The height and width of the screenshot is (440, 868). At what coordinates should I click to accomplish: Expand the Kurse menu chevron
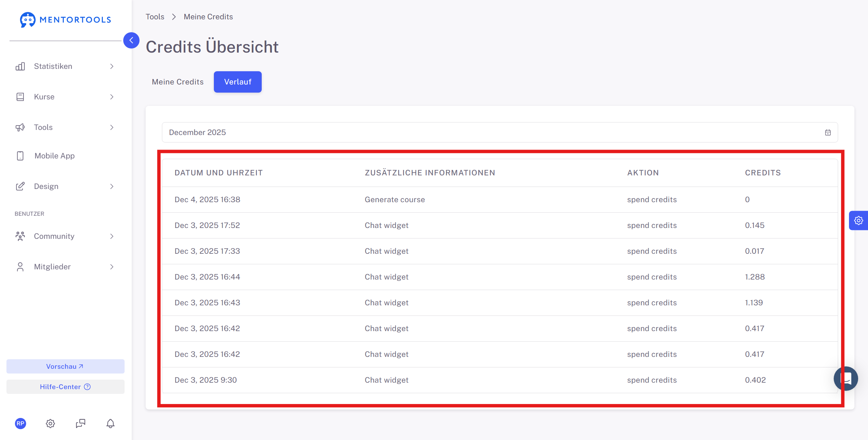(112, 97)
